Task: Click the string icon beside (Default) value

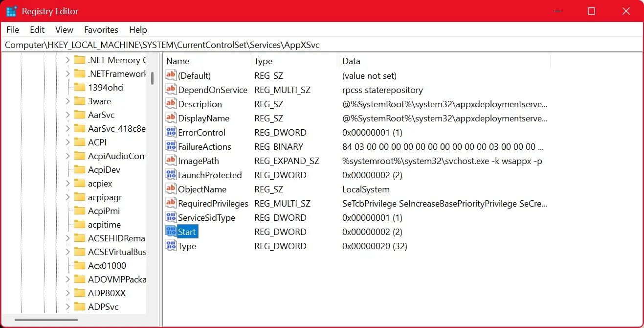Action: point(171,75)
